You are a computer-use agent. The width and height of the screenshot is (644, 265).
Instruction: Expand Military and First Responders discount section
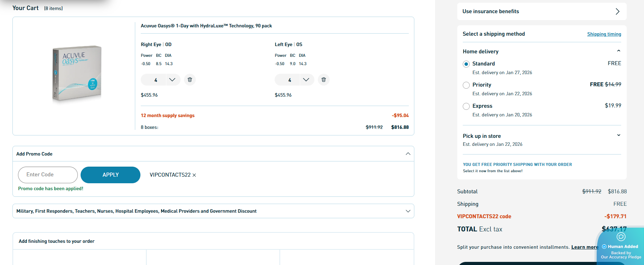(408, 211)
